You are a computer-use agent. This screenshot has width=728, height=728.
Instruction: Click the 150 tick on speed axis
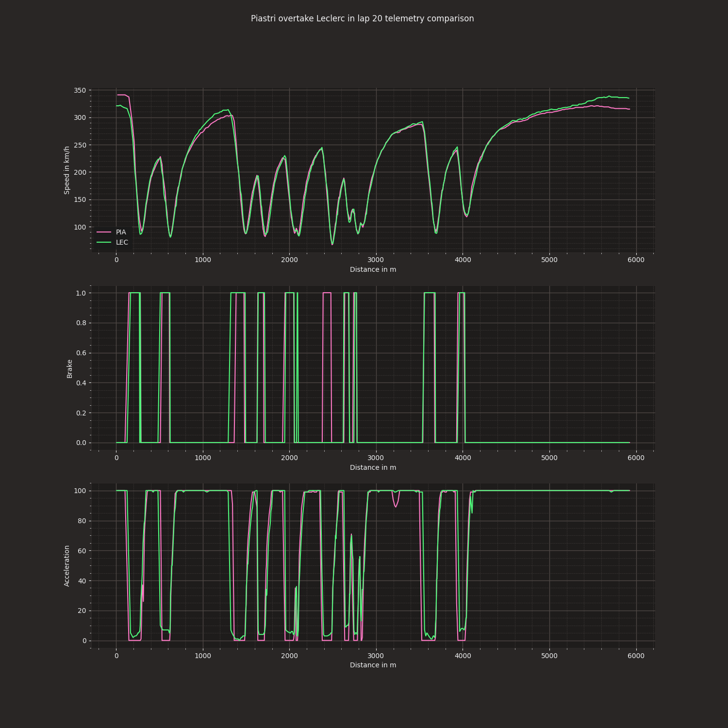[80, 199]
